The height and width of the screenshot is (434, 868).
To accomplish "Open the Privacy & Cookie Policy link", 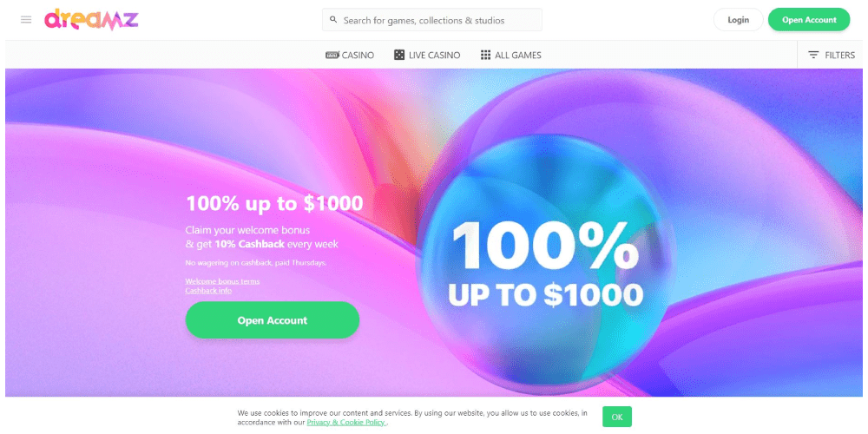I will (x=346, y=422).
